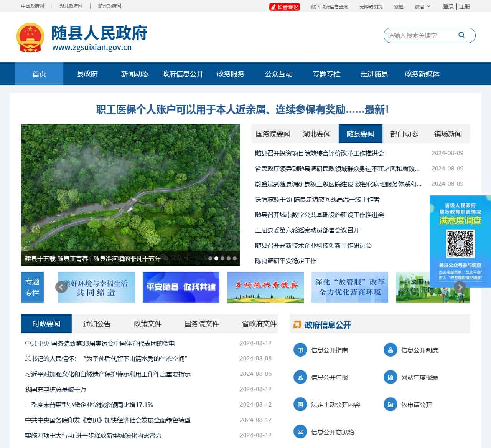Open the 信息公开指南 icon

tap(300, 350)
